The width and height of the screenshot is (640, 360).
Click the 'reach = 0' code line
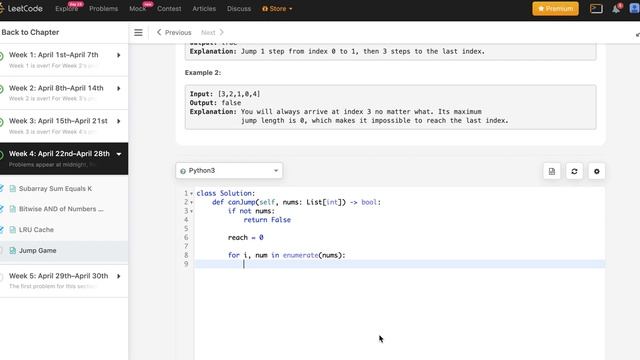tap(246, 238)
